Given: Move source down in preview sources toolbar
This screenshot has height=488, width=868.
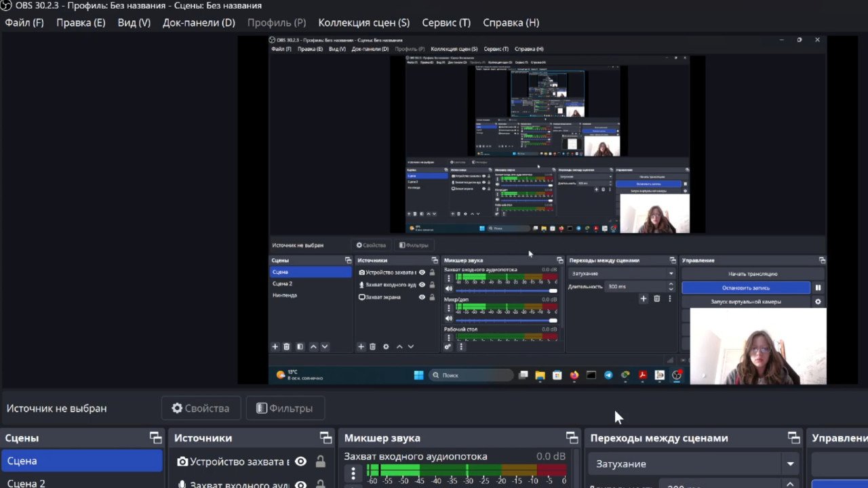Looking at the screenshot, I should 411,346.
